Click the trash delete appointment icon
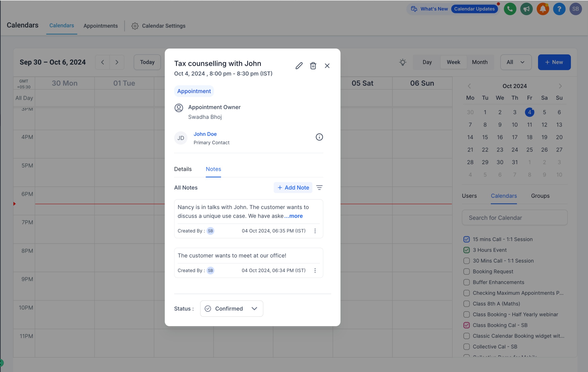The width and height of the screenshot is (588, 372). coord(313,66)
